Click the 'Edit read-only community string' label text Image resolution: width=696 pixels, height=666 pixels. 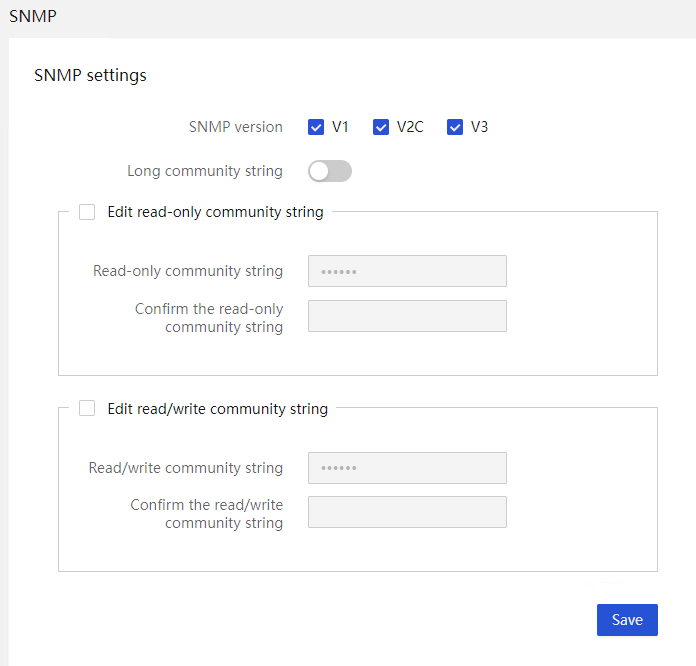[x=215, y=212]
